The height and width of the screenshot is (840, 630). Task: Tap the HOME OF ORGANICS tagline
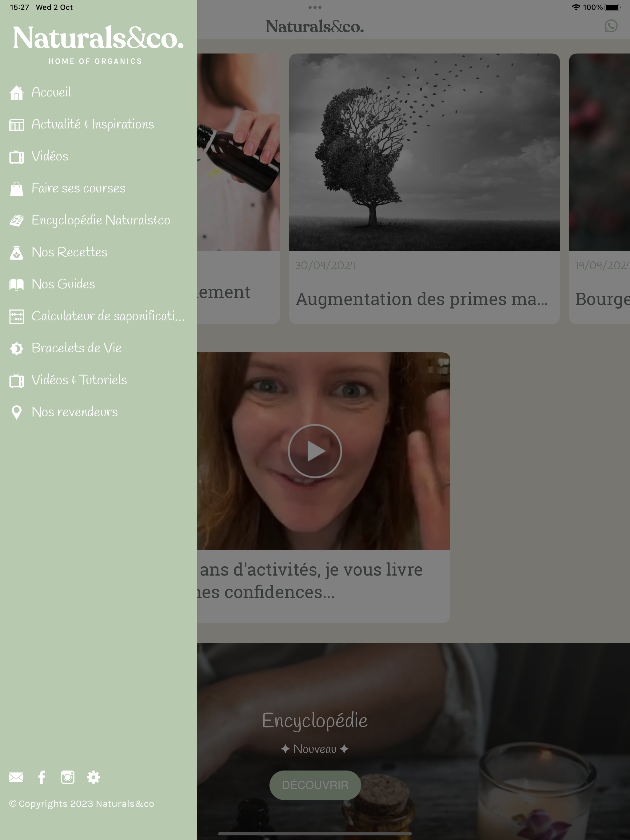point(95,61)
